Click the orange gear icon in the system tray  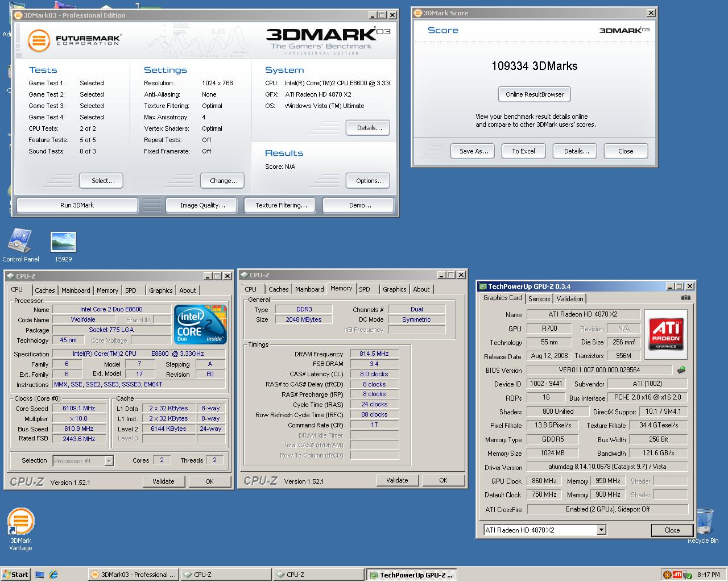pyautogui.click(x=668, y=575)
